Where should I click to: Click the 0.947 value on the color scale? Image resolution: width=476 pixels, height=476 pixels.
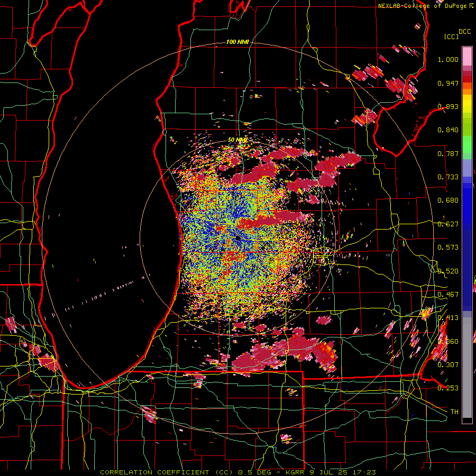(448, 83)
